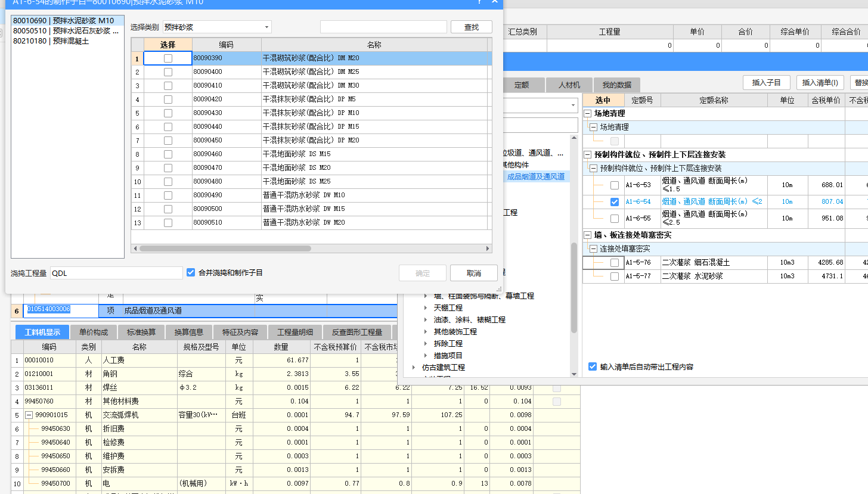Click the 浇捣工程量 field containing QDL

tap(116, 273)
